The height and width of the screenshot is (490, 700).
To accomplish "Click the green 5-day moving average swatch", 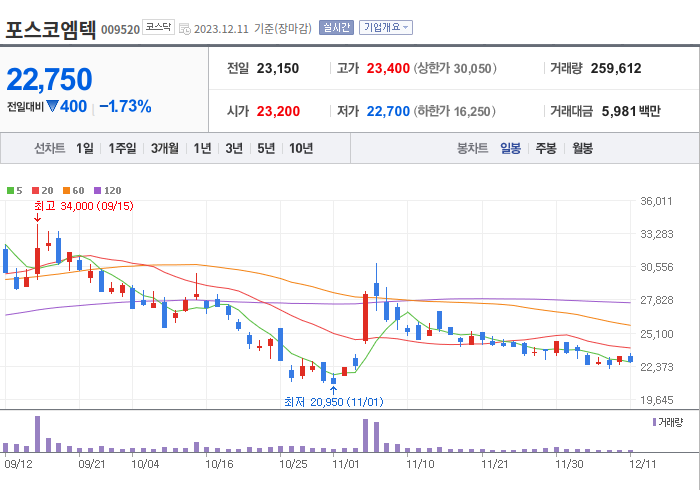I will (10, 191).
